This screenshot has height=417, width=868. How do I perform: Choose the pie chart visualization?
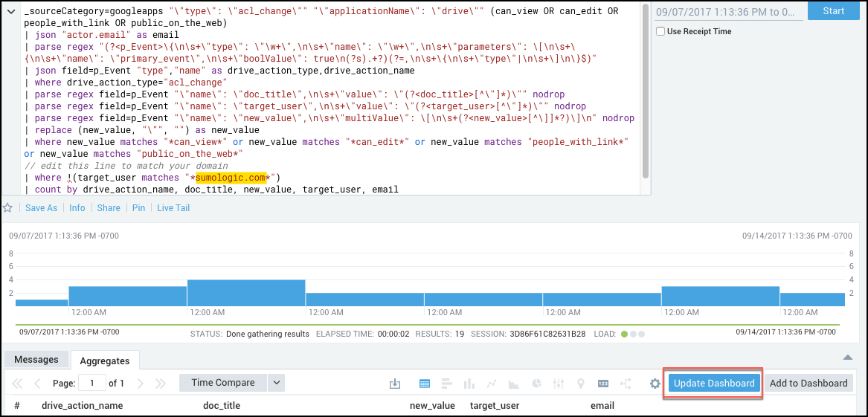tap(536, 384)
